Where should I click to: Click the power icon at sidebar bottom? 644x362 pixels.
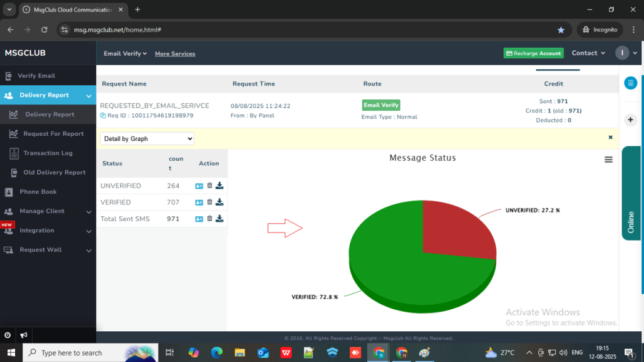(8, 336)
